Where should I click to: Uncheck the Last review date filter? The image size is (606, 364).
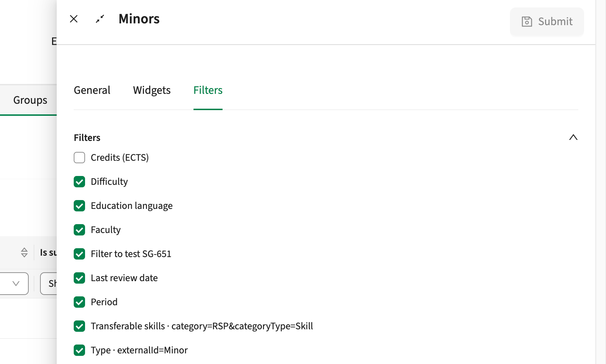pos(79,278)
